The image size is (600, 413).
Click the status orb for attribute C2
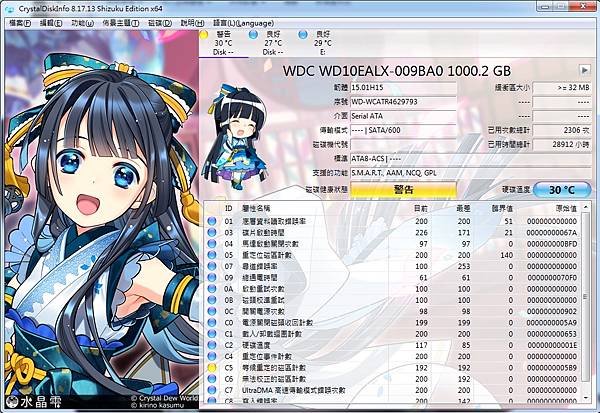[212, 345]
